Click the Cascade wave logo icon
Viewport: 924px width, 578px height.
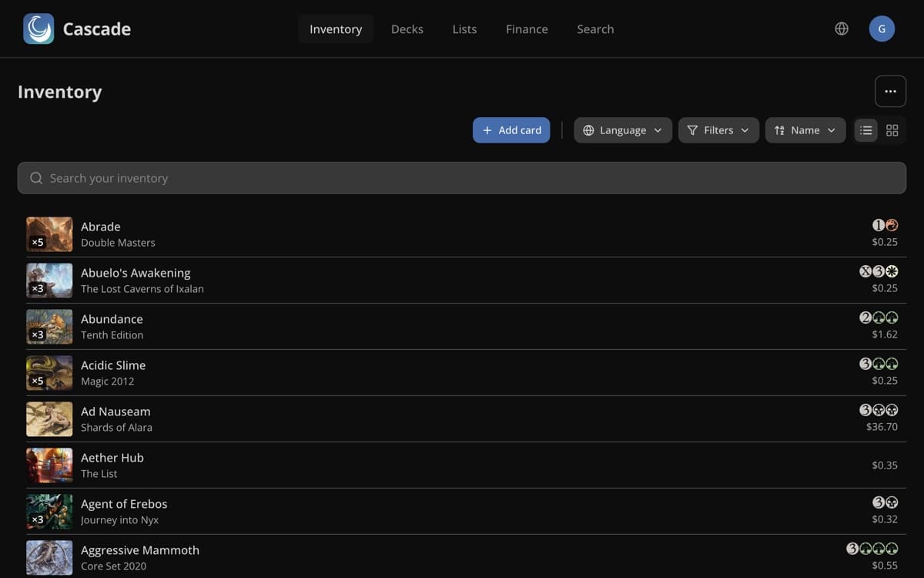[x=38, y=29]
